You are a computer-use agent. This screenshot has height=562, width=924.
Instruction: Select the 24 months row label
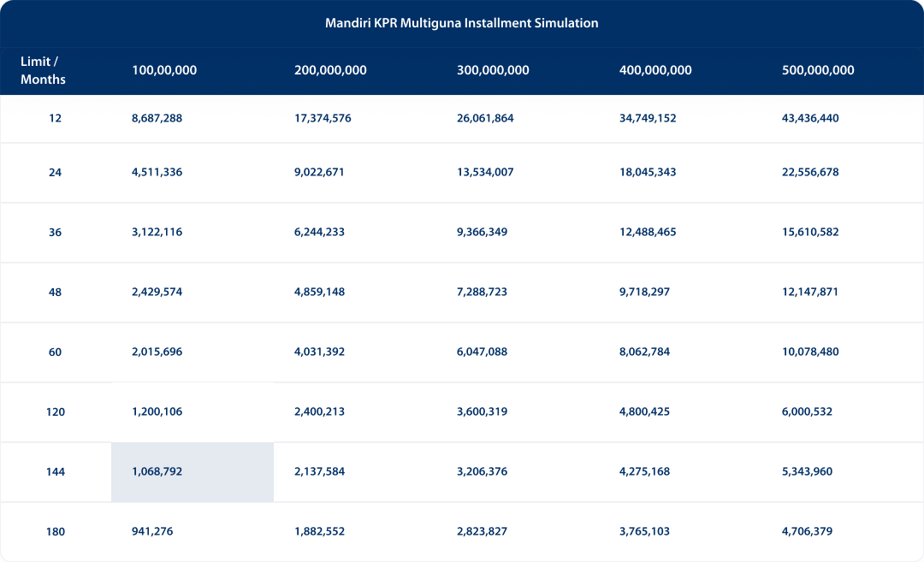tap(55, 173)
